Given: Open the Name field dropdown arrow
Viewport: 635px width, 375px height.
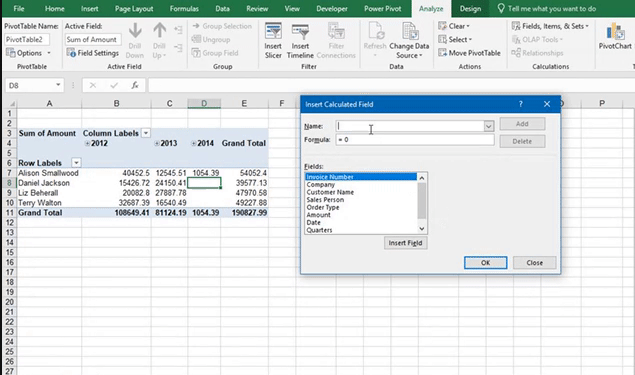Looking at the screenshot, I should coord(489,126).
